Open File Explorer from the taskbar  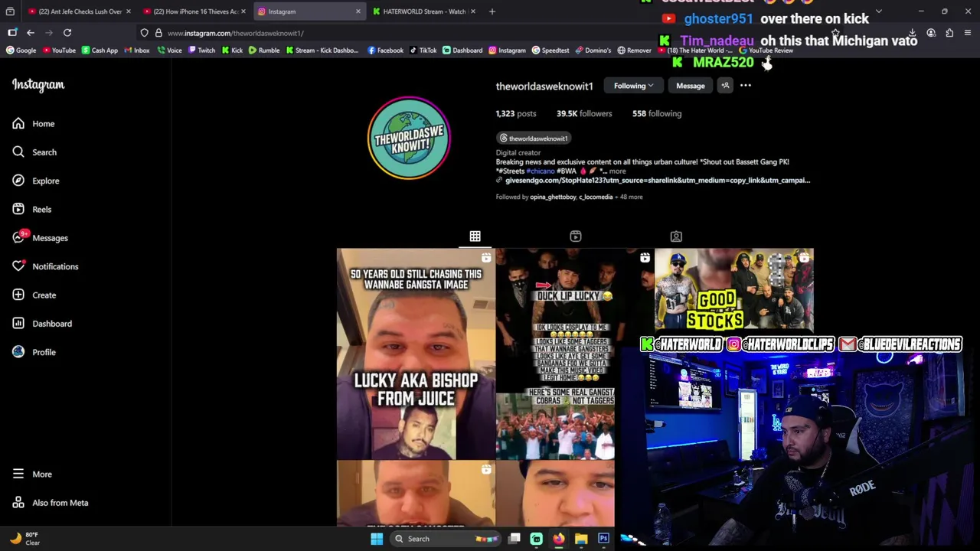(x=581, y=539)
